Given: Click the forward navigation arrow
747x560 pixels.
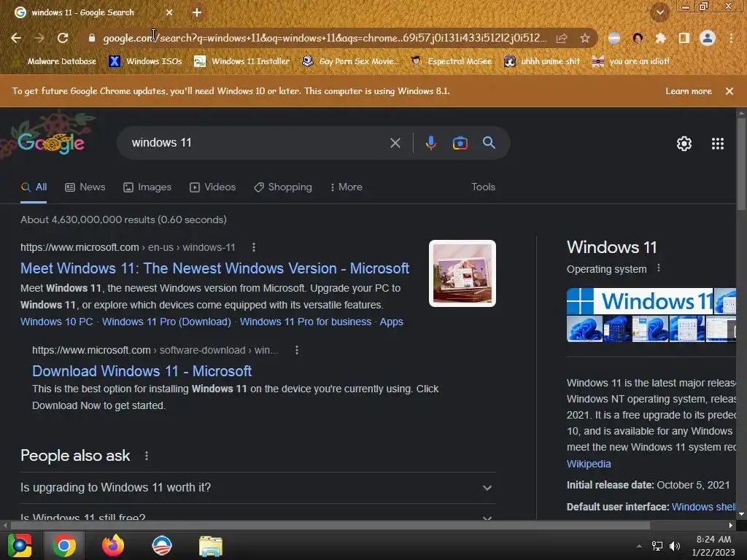Looking at the screenshot, I should coord(39,38).
